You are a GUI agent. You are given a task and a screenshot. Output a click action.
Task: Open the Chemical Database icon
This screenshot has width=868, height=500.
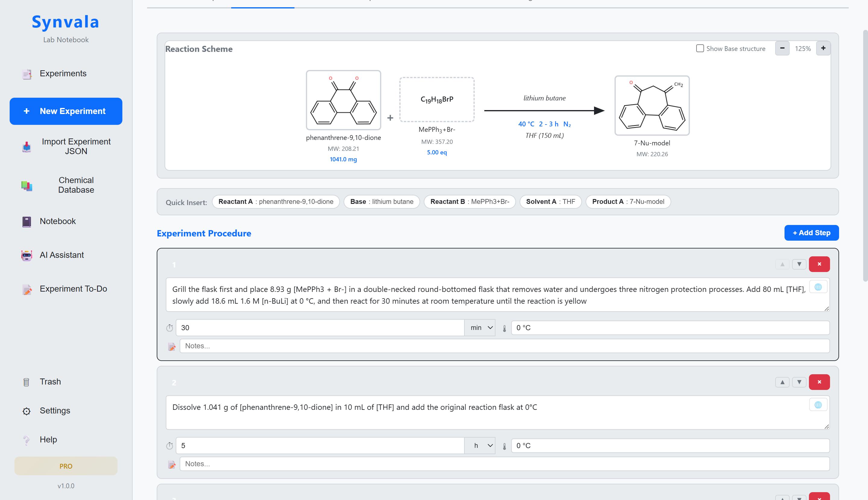point(27,185)
